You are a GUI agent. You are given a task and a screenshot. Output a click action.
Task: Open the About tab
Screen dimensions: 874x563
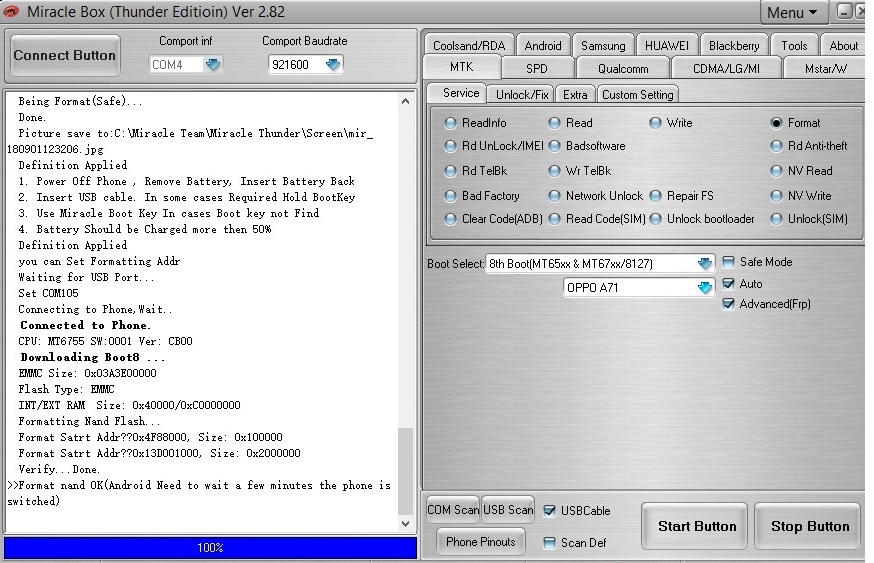point(843,46)
